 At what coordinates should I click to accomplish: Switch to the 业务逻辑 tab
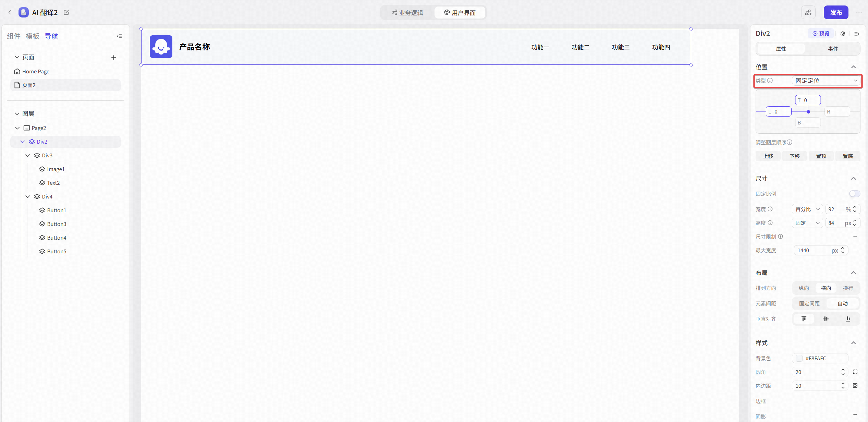[x=407, y=13]
